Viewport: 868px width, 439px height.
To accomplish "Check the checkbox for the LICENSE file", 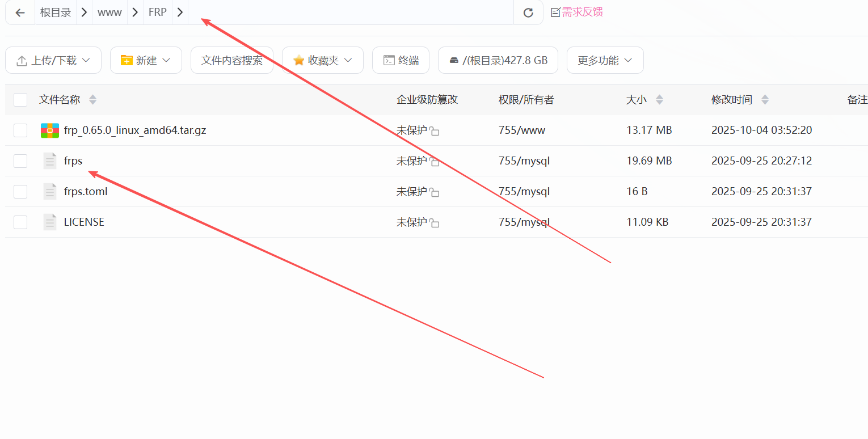I will (x=20, y=222).
